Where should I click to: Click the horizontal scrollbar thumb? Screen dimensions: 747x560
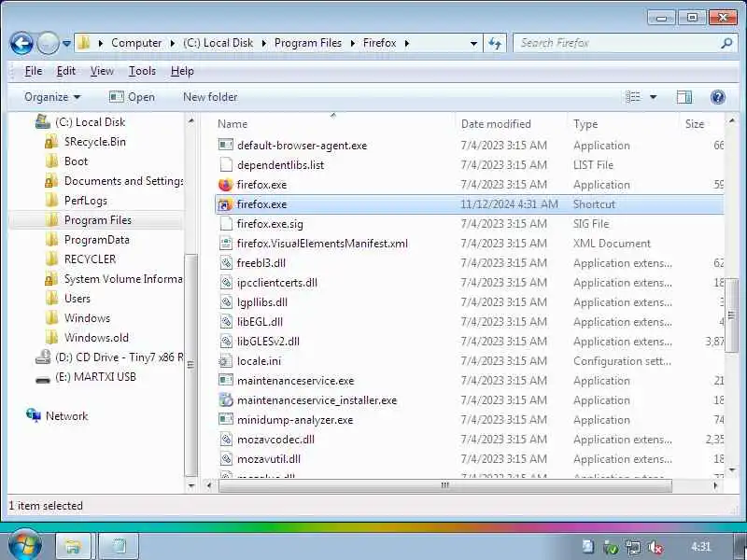[x=445, y=485]
